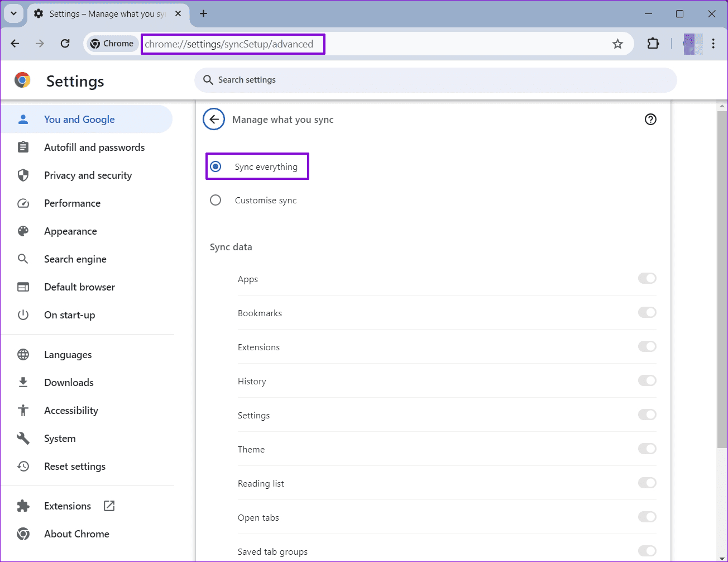Go back using the circular back arrow

click(x=214, y=119)
